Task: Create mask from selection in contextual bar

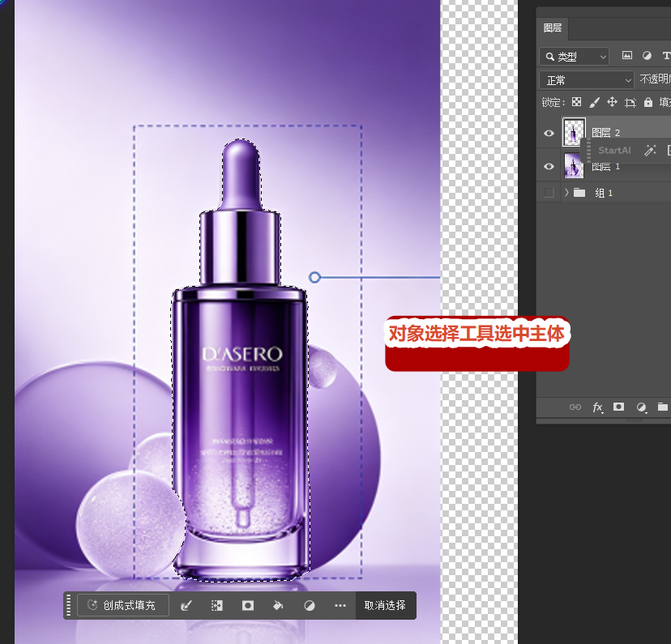Action: coord(248,605)
